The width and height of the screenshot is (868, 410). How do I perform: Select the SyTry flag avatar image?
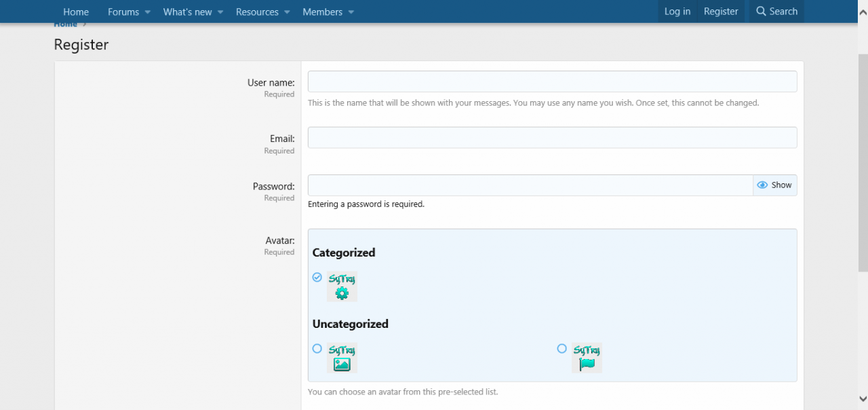click(x=587, y=358)
